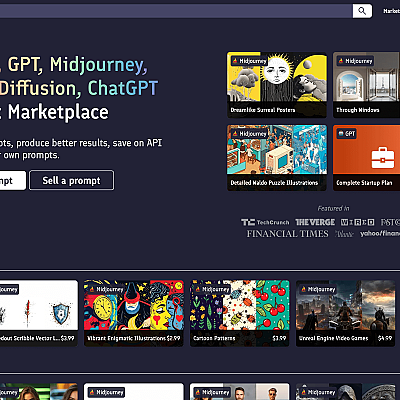Open Unreal Engine Video Games prompt card

click(x=346, y=313)
